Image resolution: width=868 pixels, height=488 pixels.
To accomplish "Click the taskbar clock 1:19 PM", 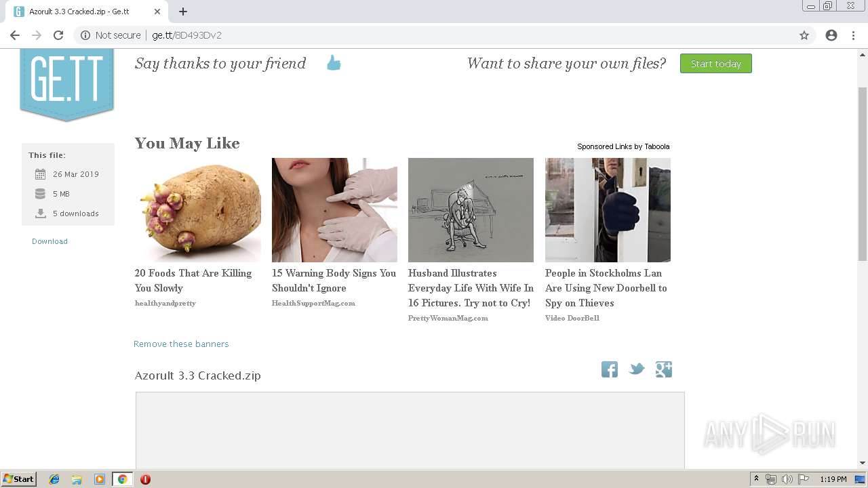I will [x=833, y=479].
